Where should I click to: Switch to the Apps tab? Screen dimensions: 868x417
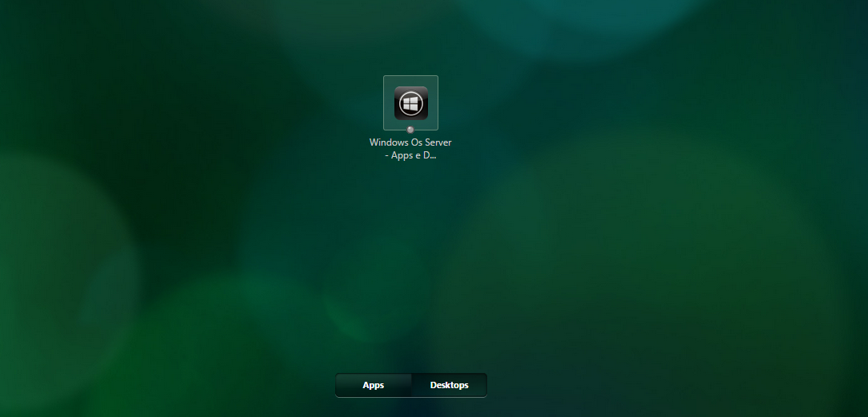pyautogui.click(x=373, y=385)
